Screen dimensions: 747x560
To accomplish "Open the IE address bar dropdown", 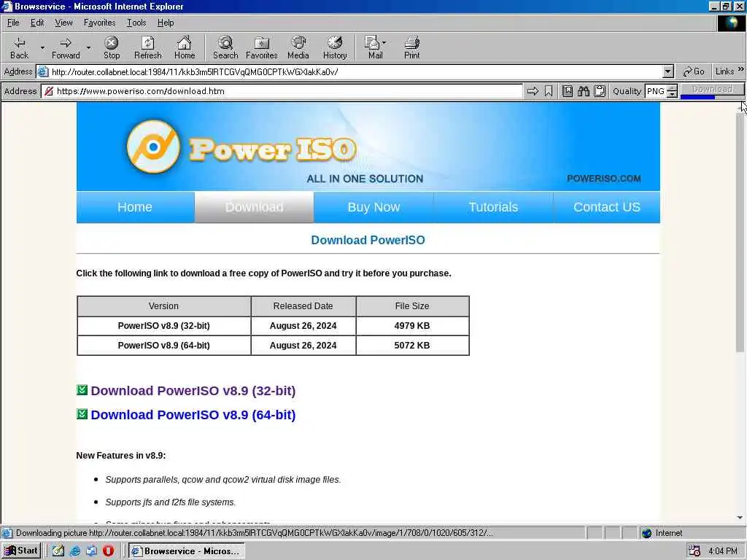I will pyautogui.click(x=668, y=71).
